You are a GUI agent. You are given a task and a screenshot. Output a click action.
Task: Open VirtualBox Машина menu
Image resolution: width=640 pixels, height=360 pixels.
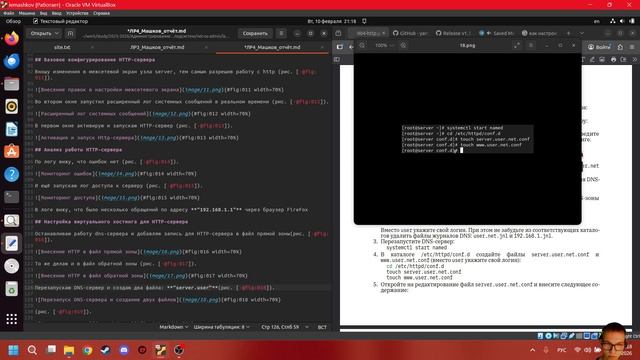point(27,13)
